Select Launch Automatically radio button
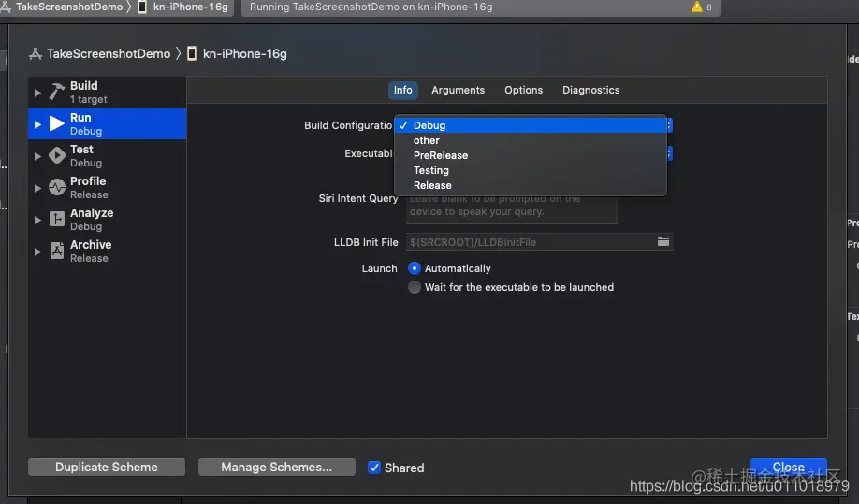Image resolution: width=859 pixels, height=504 pixels. click(x=415, y=268)
